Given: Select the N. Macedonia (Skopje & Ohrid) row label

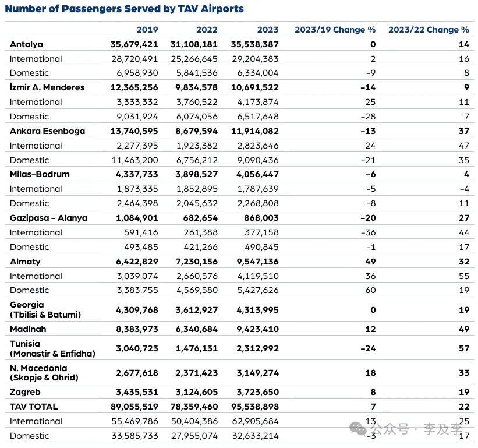Looking at the screenshot, I should pyautogui.click(x=44, y=373).
